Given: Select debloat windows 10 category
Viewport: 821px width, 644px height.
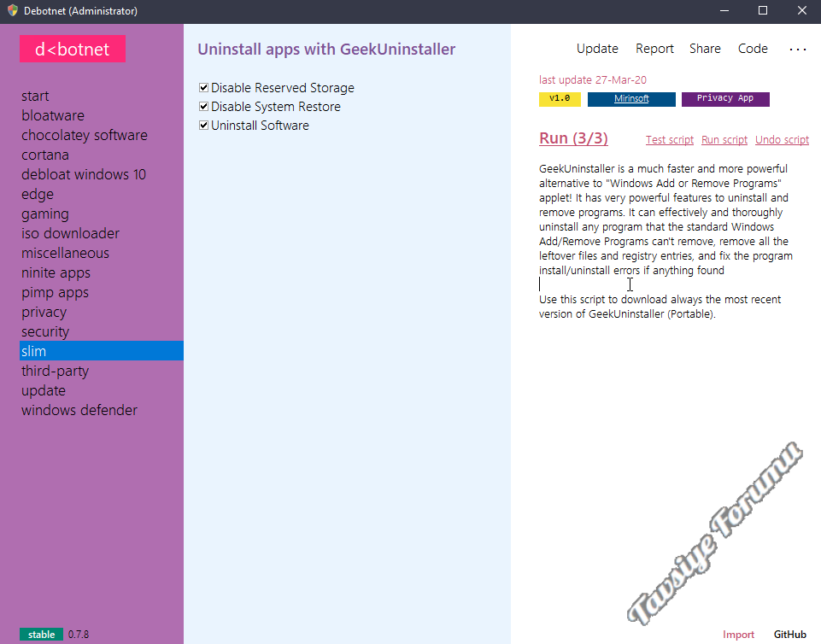Looking at the screenshot, I should [84, 174].
